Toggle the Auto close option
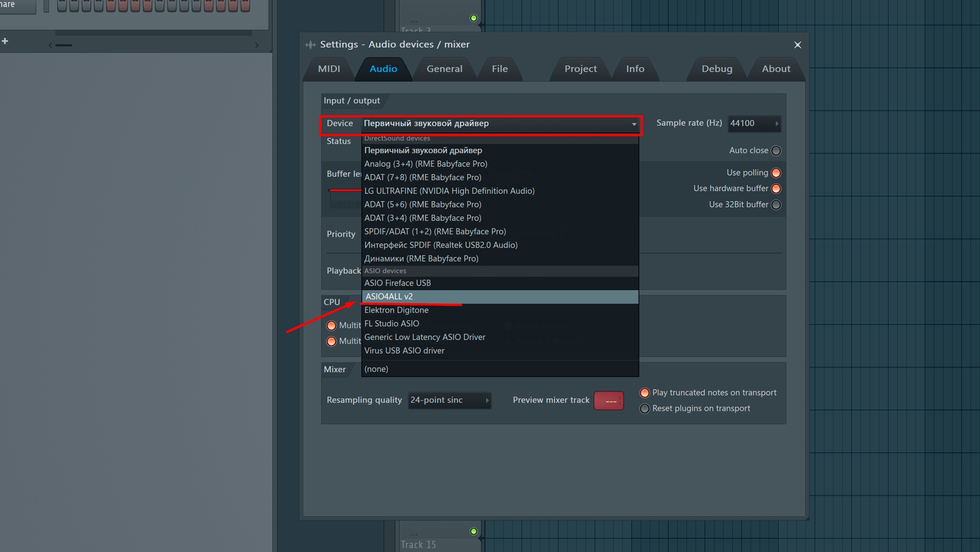The width and height of the screenshot is (980, 552). [x=776, y=151]
